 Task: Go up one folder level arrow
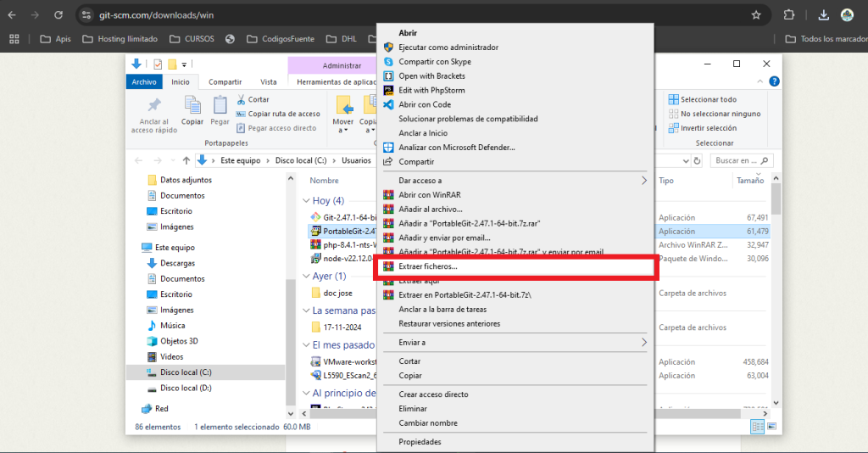coord(186,160)
